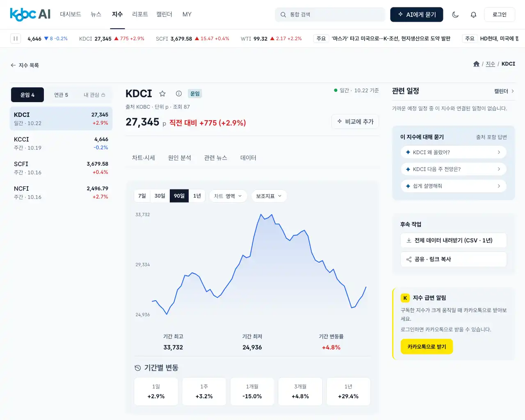The height and width of the screenshot is (420, 525).
Task: Pause the ticker scroll
Action: tap(16, 39)
